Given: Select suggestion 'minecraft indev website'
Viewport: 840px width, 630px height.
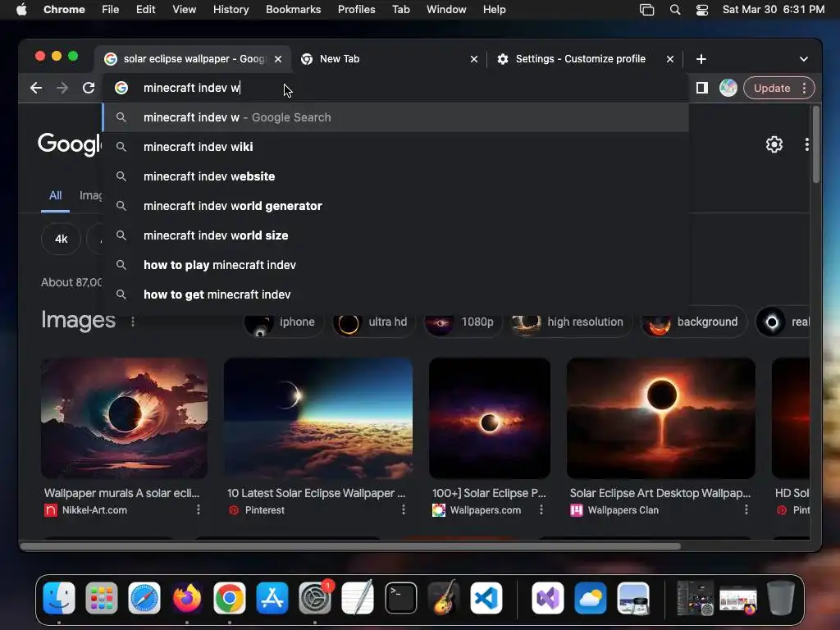Looking at the screenshot, I should tap(395, 176).
